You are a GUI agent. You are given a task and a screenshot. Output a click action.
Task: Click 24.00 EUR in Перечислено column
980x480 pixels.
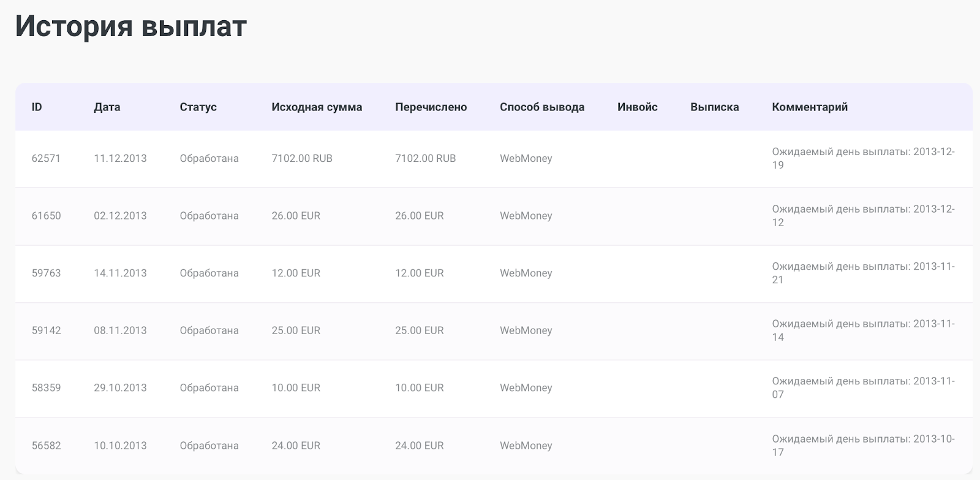420,446
